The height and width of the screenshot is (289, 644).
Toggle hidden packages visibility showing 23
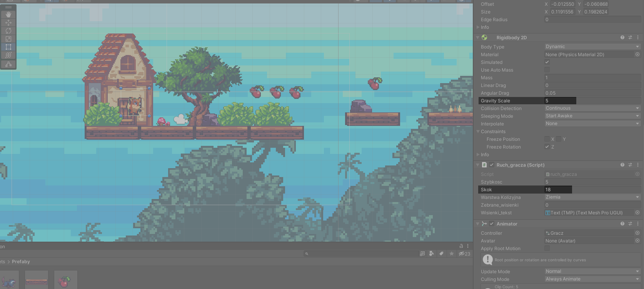tap(464, 254)
